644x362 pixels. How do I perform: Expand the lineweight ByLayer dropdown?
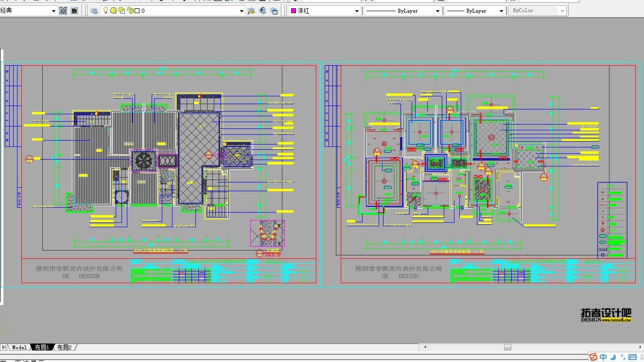tap(502, 11)
